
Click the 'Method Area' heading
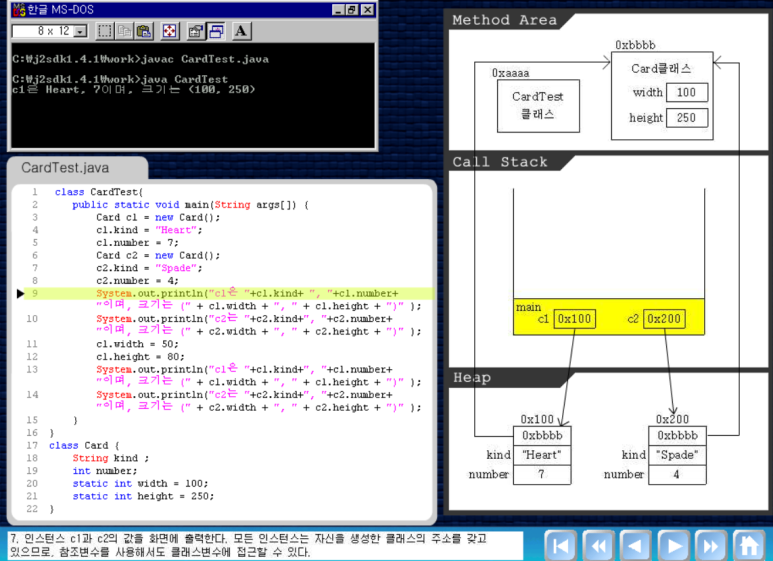[x=504, y=20]
